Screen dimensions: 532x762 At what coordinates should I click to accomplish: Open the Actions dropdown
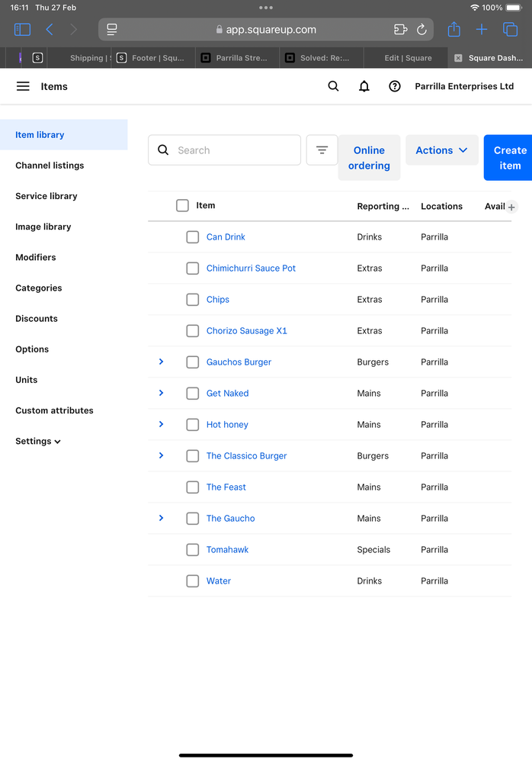click(441, 150)
